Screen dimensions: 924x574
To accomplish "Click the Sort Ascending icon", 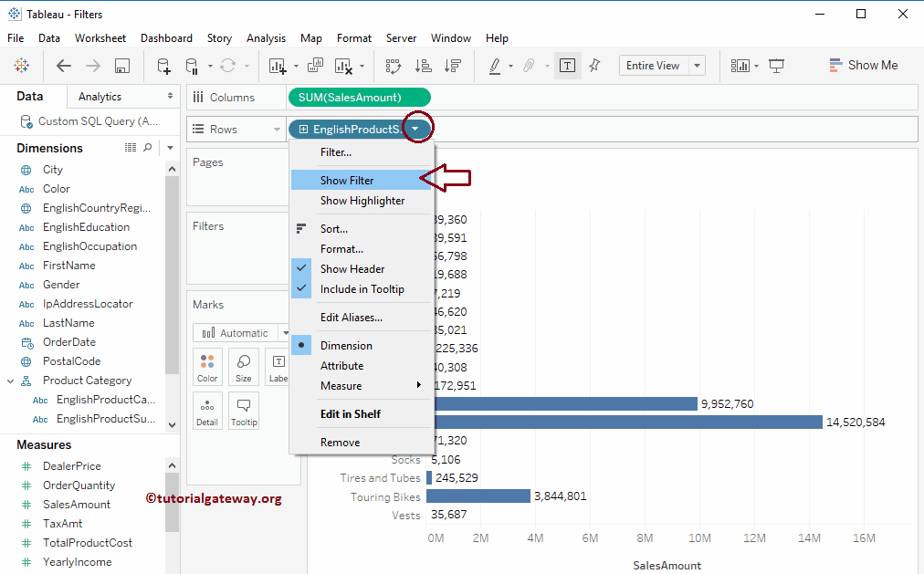I will pos(423,66).
